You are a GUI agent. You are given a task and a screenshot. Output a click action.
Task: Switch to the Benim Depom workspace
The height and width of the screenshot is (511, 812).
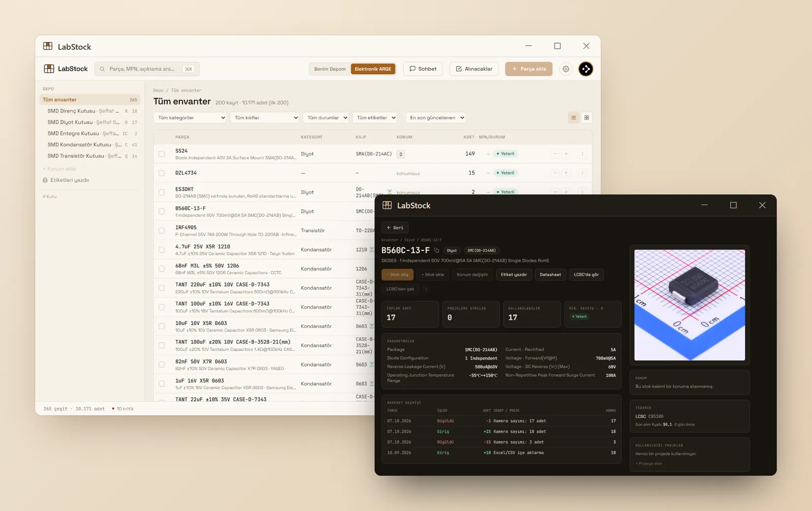330,69
